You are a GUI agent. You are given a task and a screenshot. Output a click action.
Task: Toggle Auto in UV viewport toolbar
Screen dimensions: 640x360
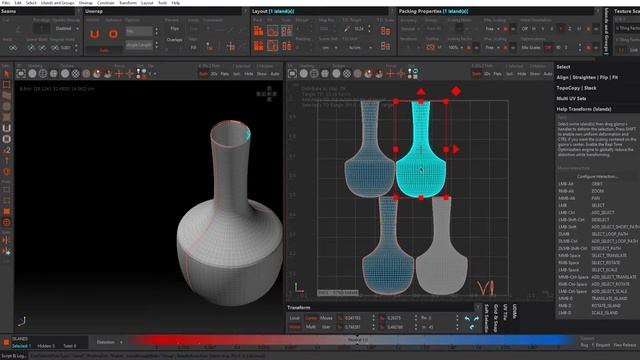pos(547,74)
